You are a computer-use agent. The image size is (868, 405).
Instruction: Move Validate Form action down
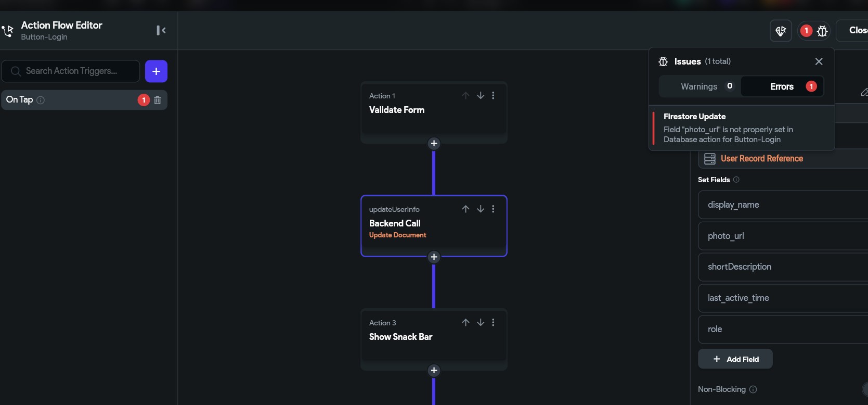[481, 96]
